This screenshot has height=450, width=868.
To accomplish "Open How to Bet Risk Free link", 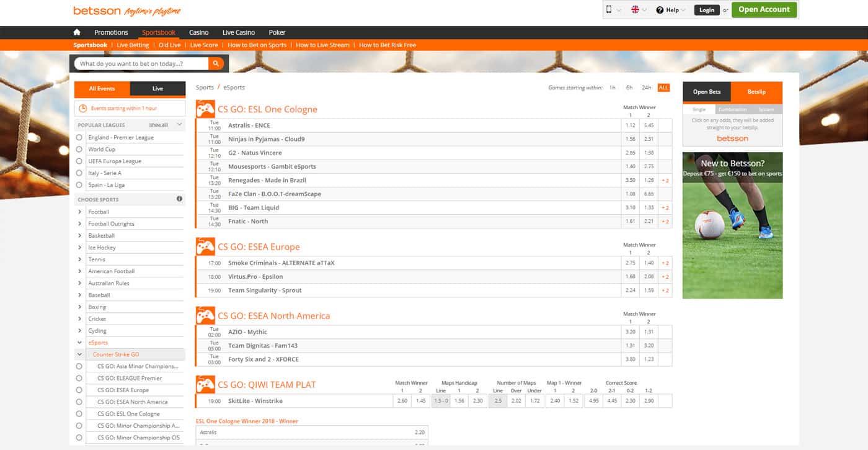I will [387, 45].
